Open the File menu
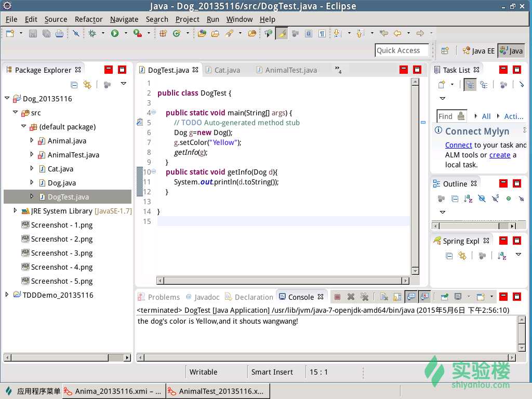 [x=11, y=19]
